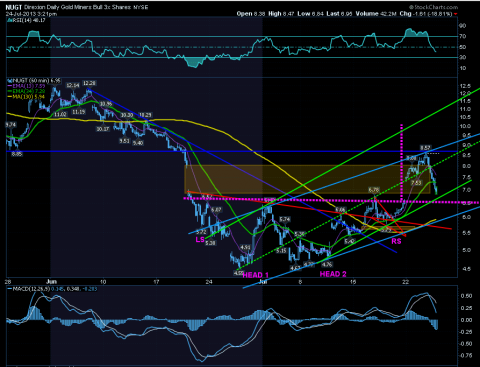Click the 70 level on the RSI scale
The height and width of the screenshot is (367, 480).
463,36
